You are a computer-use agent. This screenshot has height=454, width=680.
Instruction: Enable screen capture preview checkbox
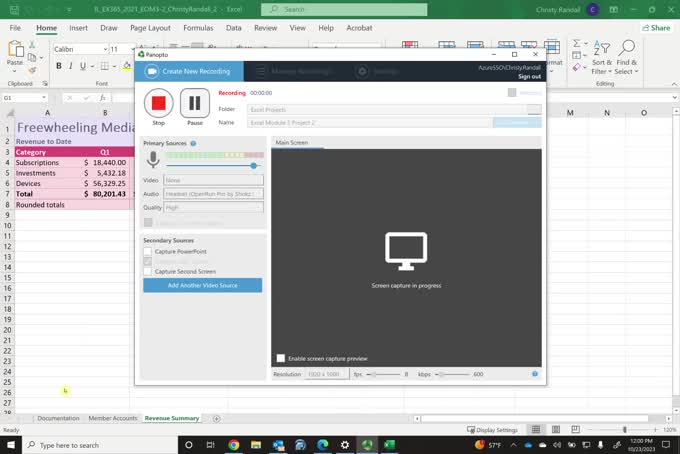point(281,358)
